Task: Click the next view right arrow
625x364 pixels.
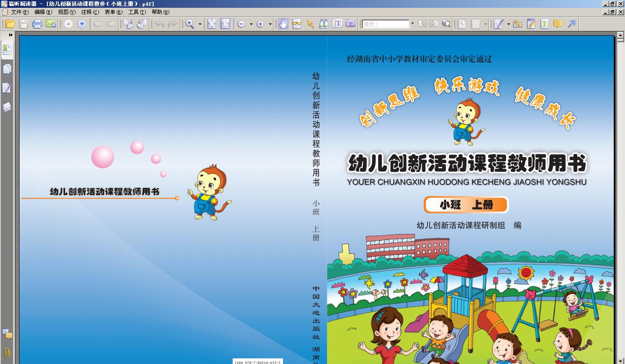Action: coord(111,24)
